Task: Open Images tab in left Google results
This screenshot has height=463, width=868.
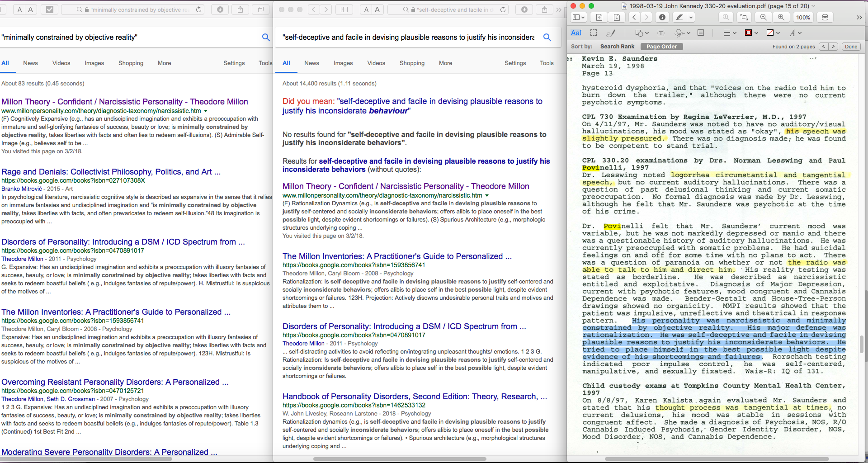Action: 94,63
